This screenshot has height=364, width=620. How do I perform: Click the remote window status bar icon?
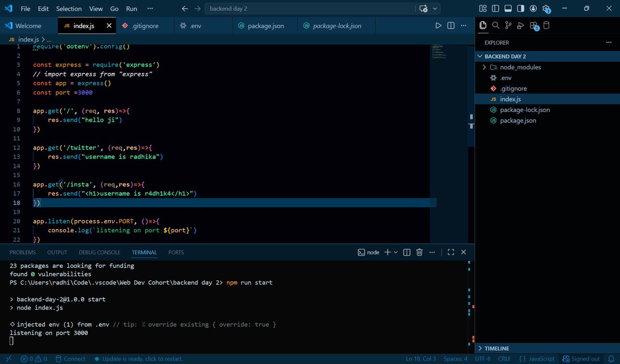coord(8,359)
